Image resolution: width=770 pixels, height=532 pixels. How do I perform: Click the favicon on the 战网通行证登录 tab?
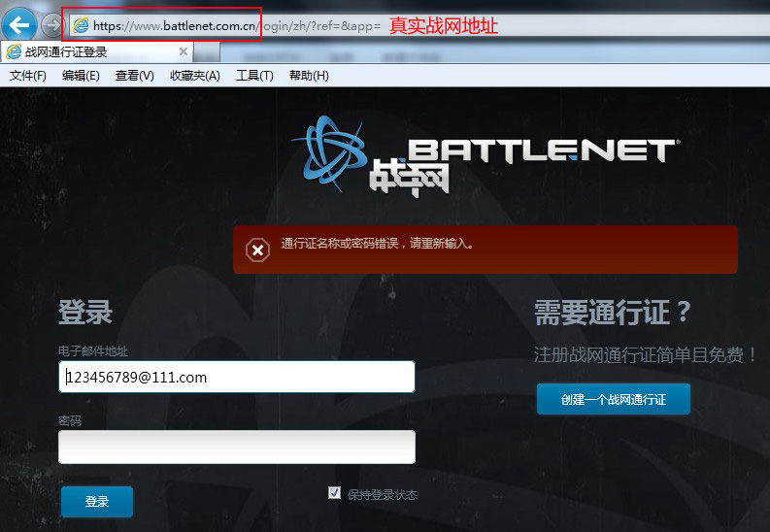[14, 51]
